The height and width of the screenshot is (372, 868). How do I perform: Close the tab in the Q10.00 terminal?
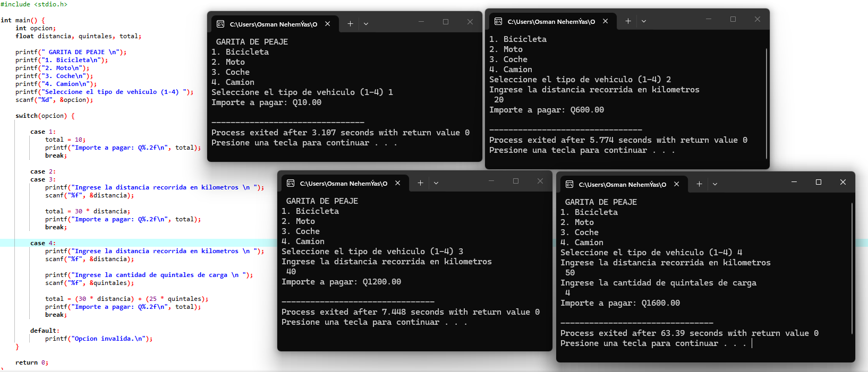[x=328, y=24]
